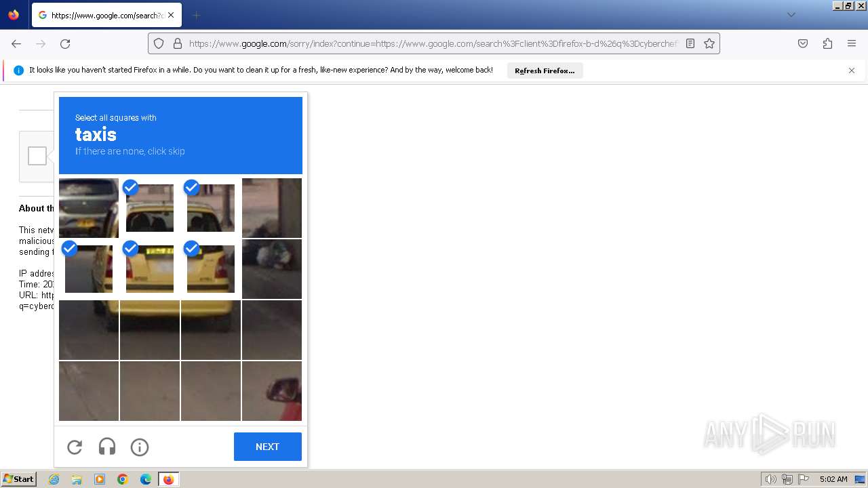Click the Firefox taskbar button
The height and width of the screenshot is (488, 868).
tap(168, 479)
